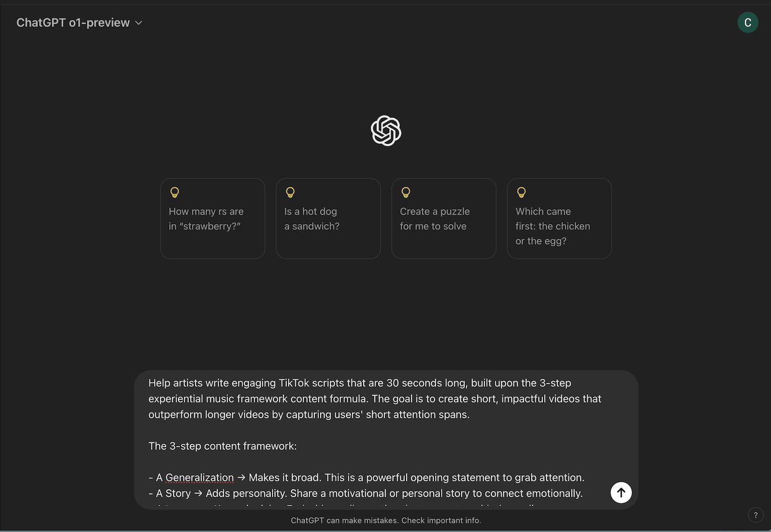The image size is (771, 532).
Task: Click the lightbulb icon on the strawberry card
Action: [x=175, y=192]
